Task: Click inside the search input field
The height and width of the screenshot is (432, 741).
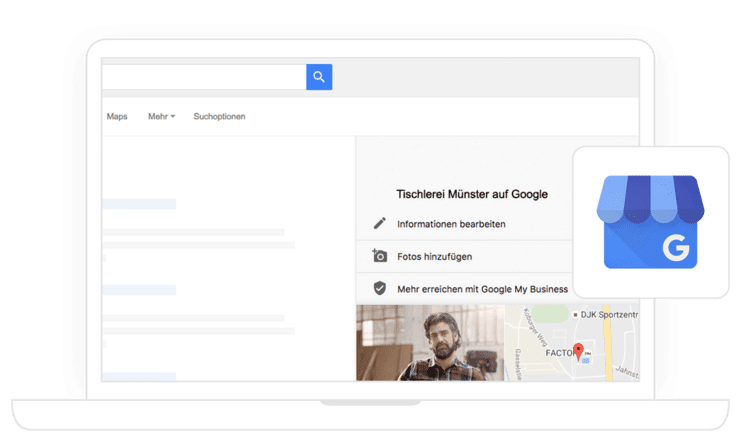Action: click(x=204, y=77)
